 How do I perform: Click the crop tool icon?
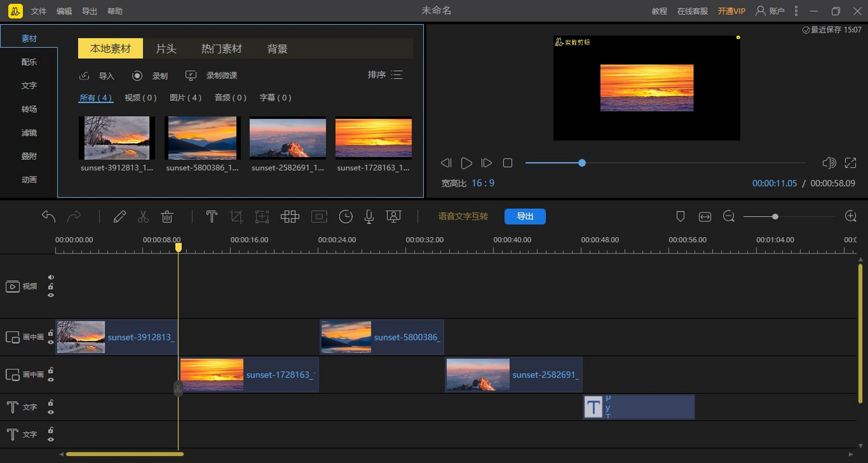(x=236, y=217)
